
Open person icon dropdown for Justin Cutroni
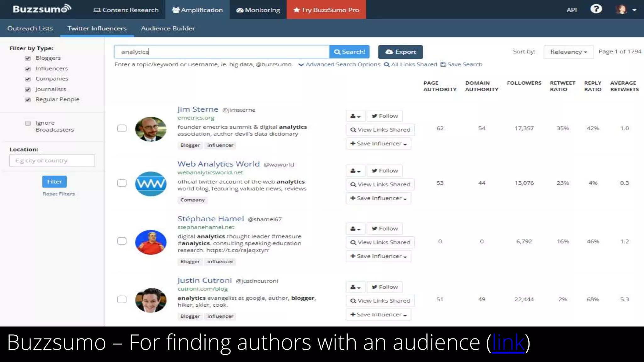click(355, 287)
